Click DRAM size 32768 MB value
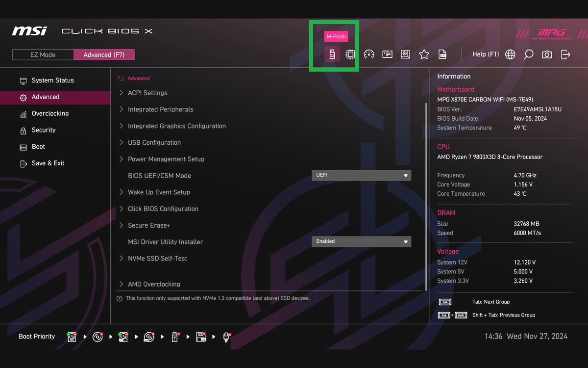 point(526,224)
